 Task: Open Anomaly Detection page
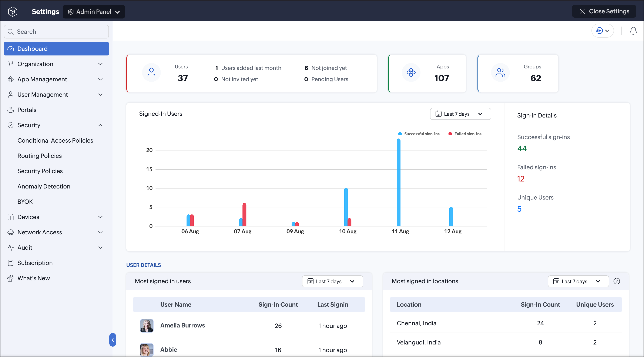pos(44,186)
